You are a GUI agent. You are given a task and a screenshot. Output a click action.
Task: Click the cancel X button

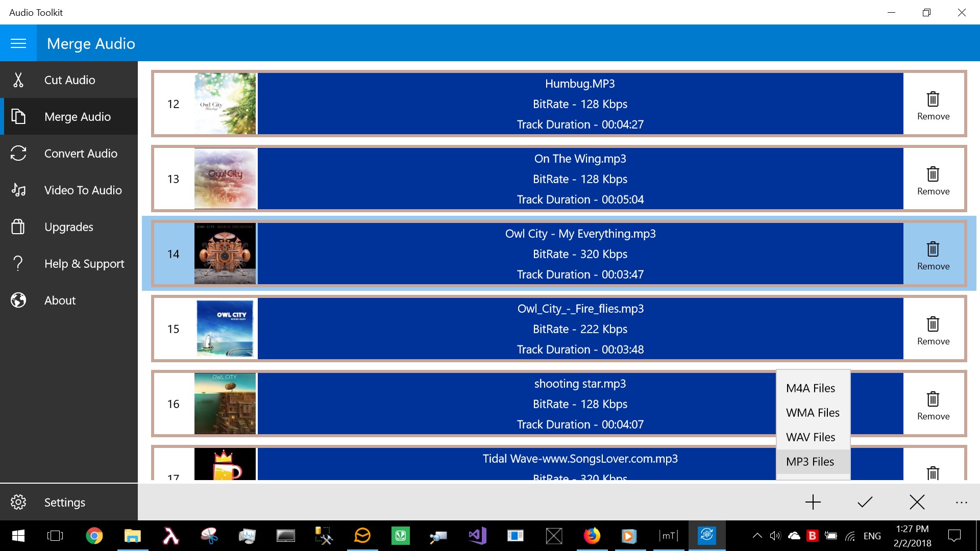point(916,501)
